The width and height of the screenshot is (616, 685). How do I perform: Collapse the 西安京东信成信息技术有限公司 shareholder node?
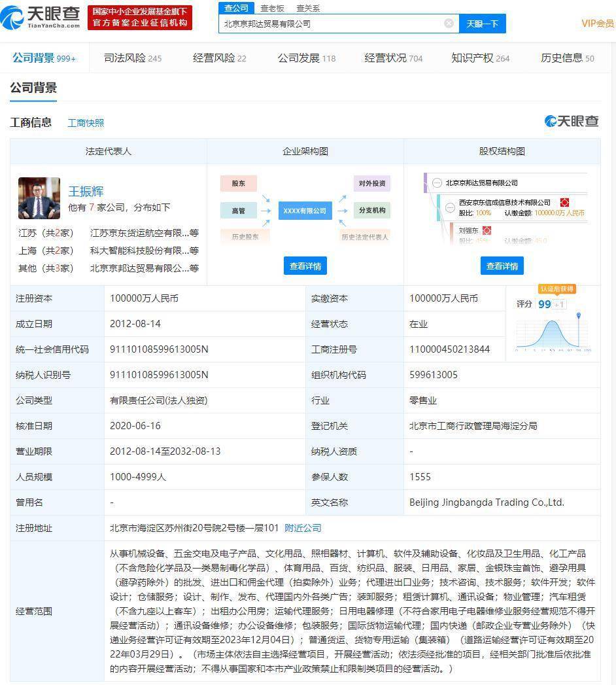pyautogui.click(x=450, y=207)
